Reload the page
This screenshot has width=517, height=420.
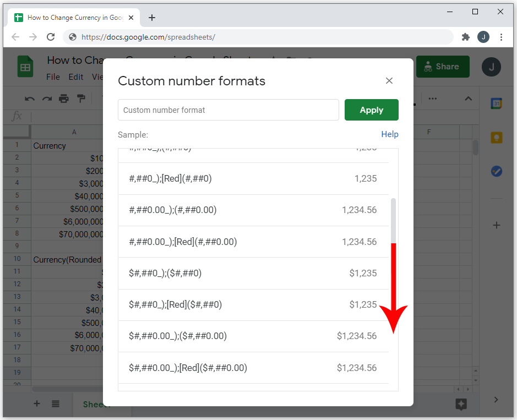pyautogui.click(x=51, y=37)
